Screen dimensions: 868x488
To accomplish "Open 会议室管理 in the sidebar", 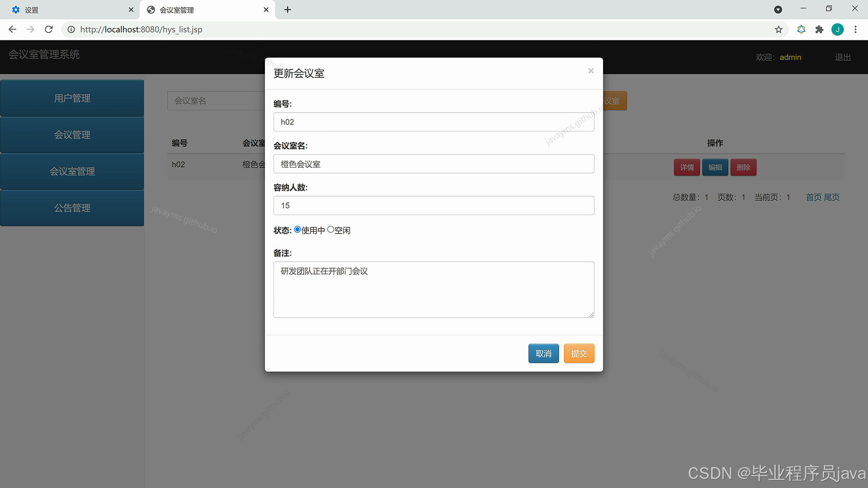I will tap(72, 171).
